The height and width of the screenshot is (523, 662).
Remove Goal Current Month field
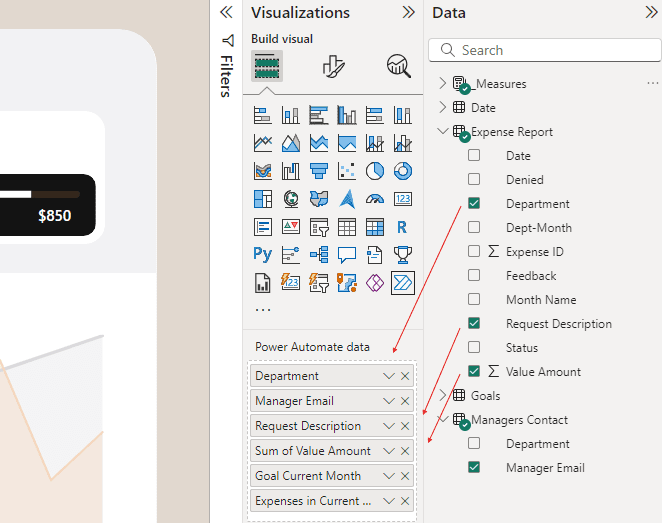point(405,476)
